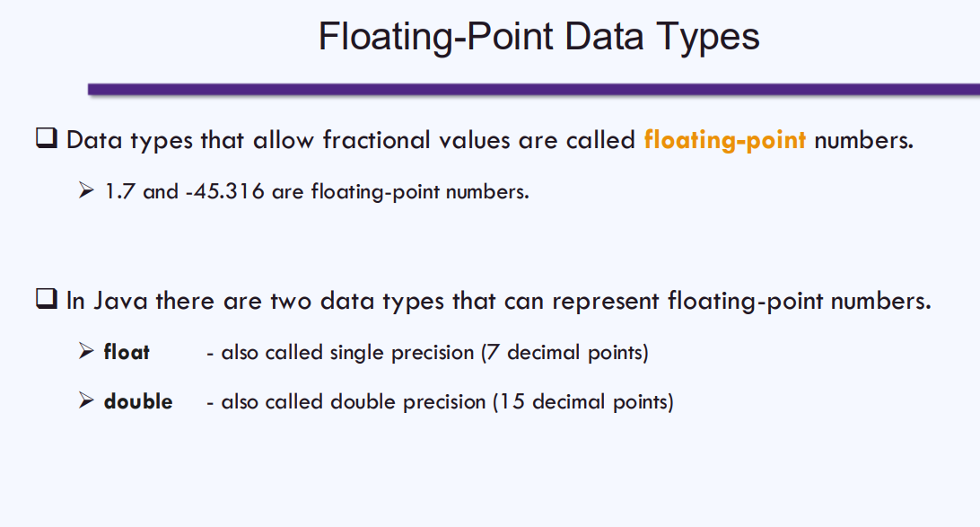Screen dimensions: 980x527
Task: Click the square bullet before "Data types that allow"
Action: pos(47,139)
